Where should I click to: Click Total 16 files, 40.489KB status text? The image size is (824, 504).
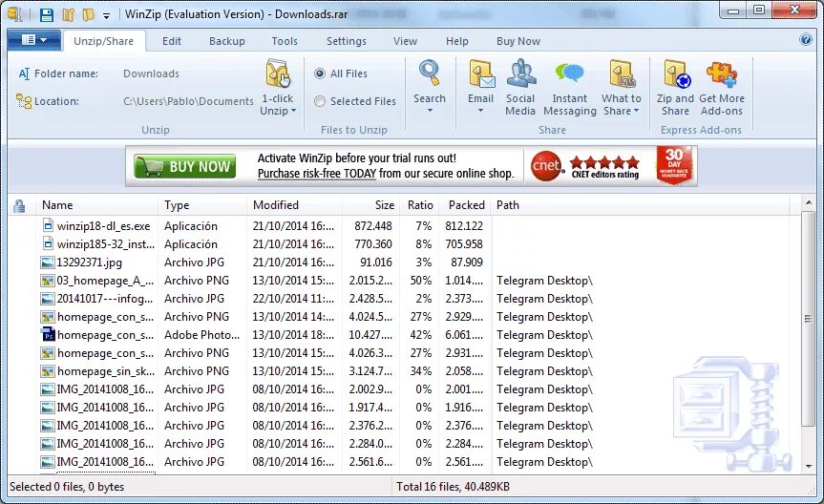(453, 487)
